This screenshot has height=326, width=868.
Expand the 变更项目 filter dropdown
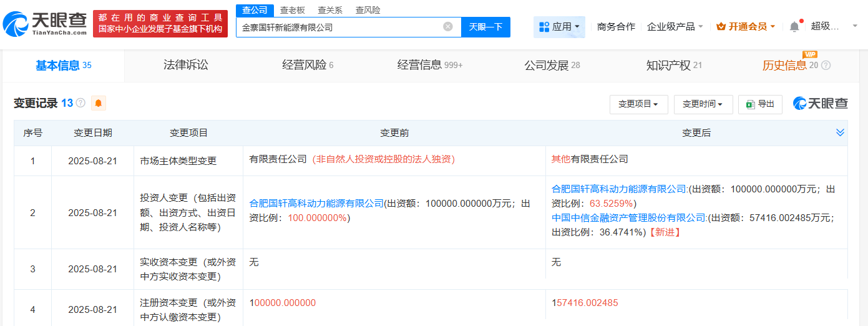coord(638,104)
